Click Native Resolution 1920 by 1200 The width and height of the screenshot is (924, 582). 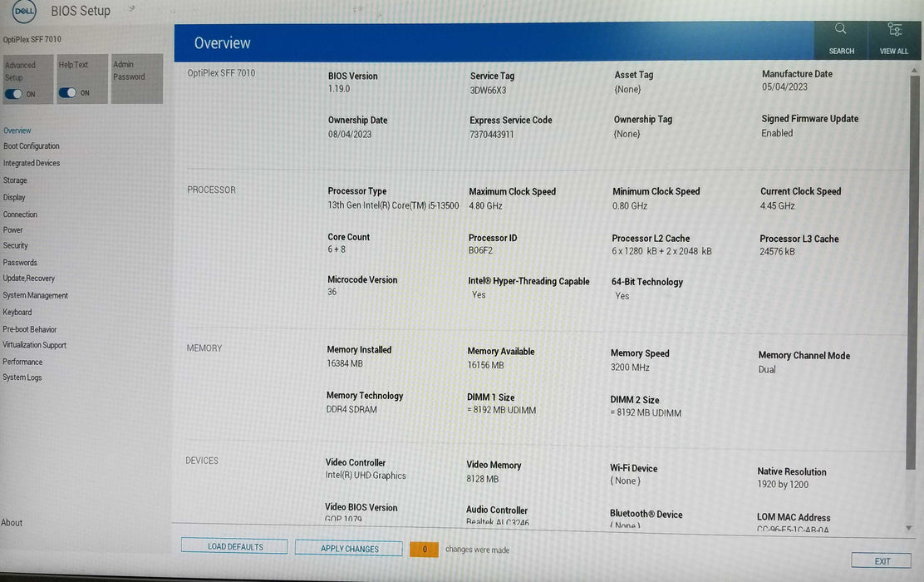click(x=783, y=484)
